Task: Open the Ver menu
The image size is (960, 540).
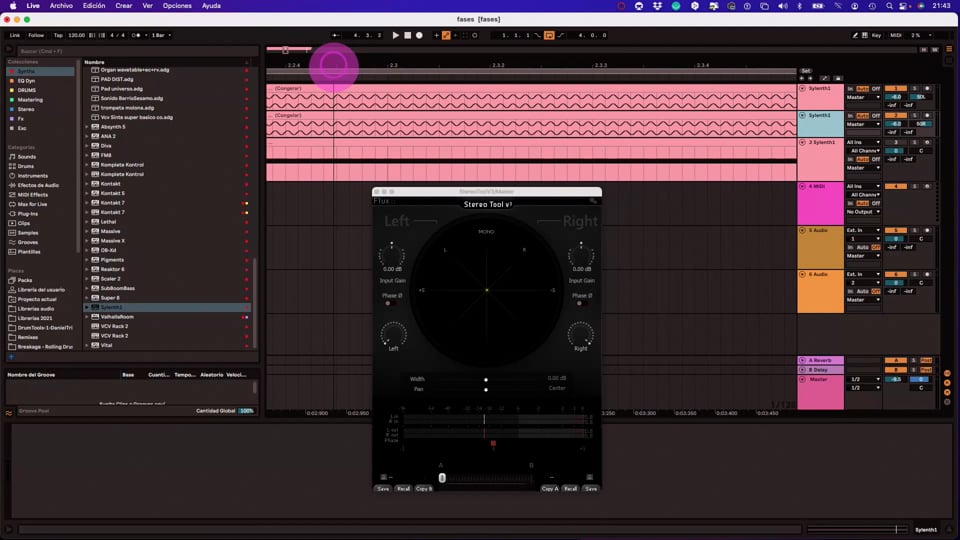Action: tap(148, 6)
